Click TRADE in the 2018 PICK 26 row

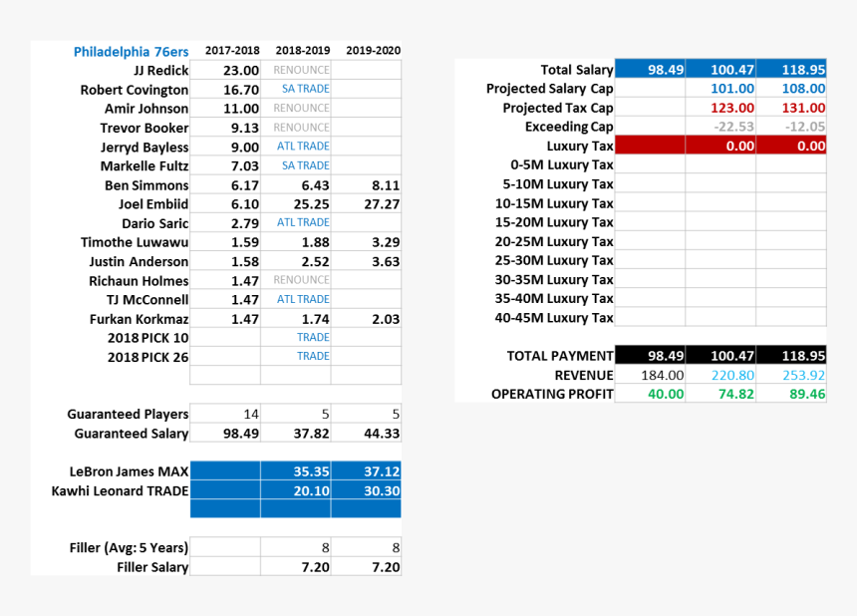[313, 356]
